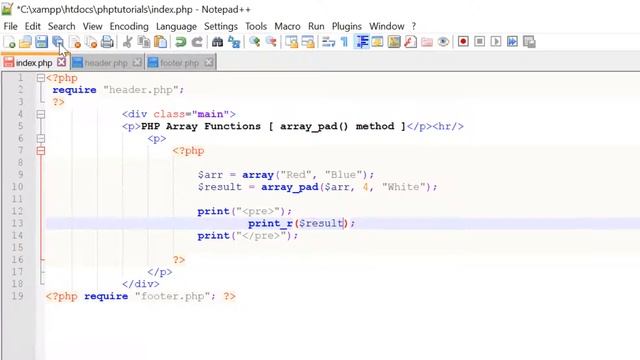Stop macro recording with Stop icon
The width and height of the screenshot is (640, 360).
pos(480,42)
